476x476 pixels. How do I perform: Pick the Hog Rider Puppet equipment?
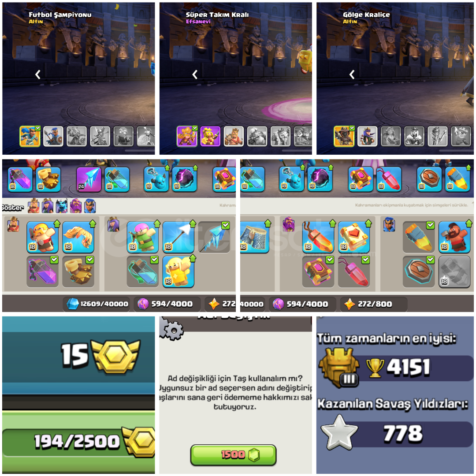coord(454,237)
